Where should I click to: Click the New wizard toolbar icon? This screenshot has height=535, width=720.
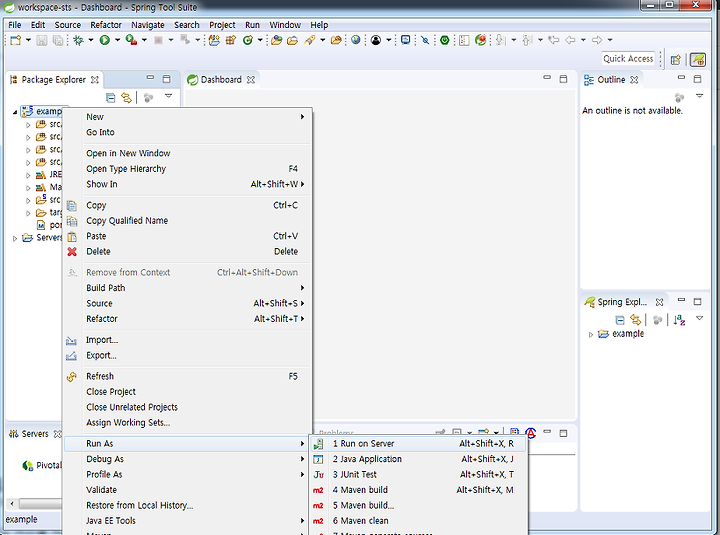(16, 40)
